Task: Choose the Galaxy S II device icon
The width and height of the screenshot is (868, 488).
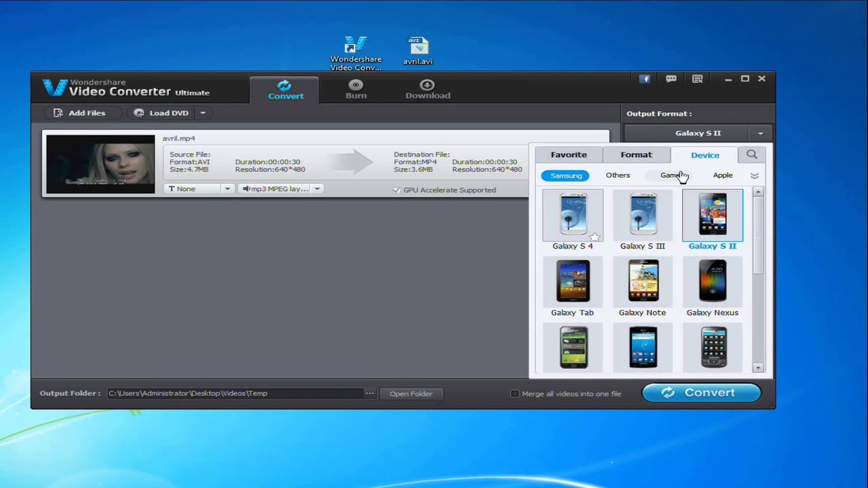Action: (713, 215)
